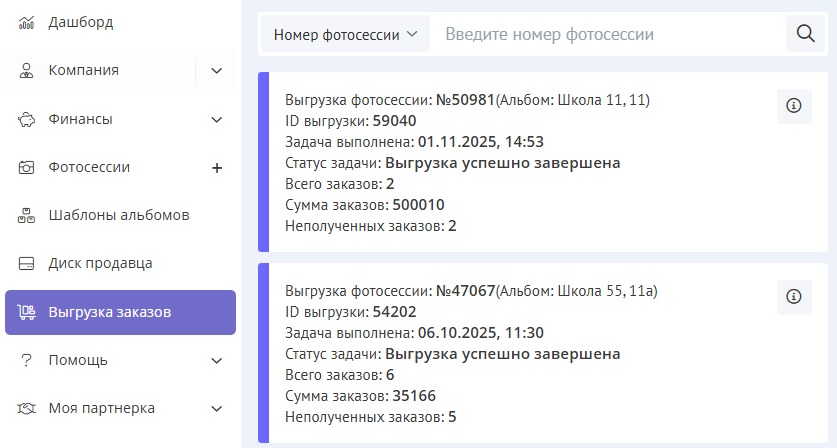
Task: Open info icon for photosession №47067
Action: 794,297
